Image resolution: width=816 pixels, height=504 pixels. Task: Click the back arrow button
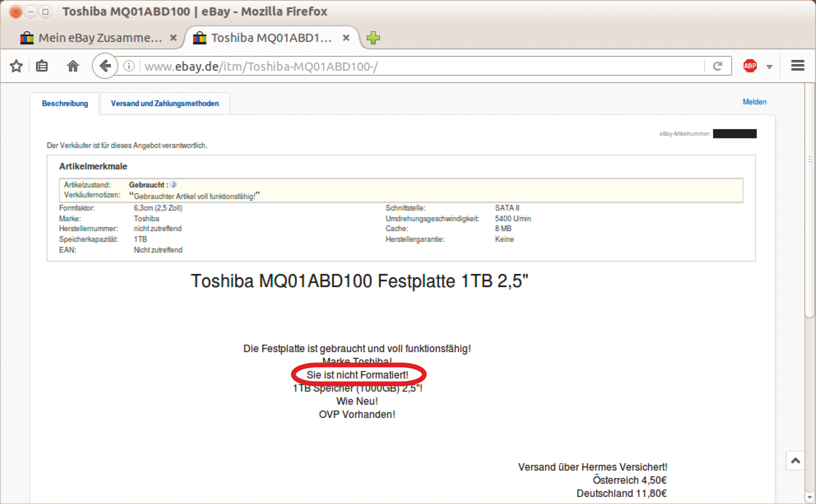pos(105,66)
